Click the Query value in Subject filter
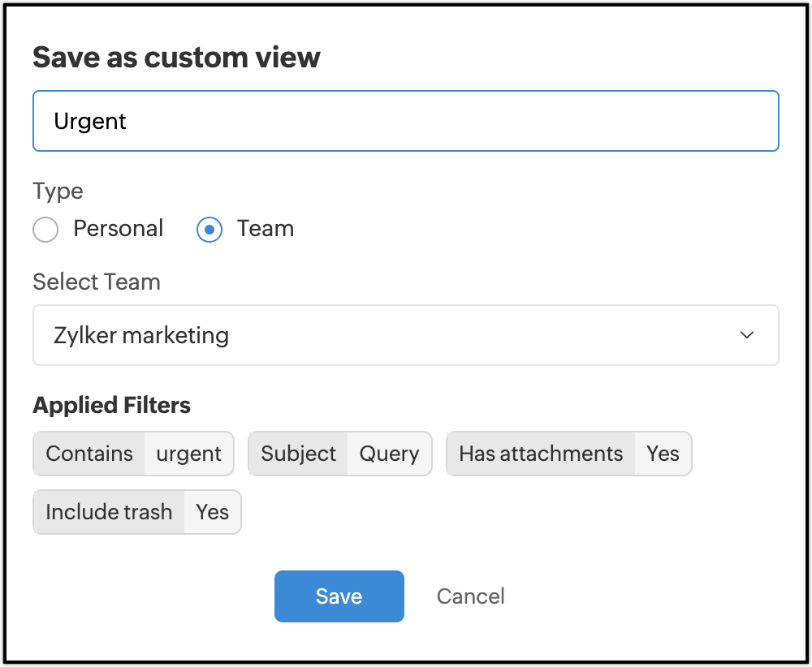This screenshot has width=812, height=667. [390, 454]
